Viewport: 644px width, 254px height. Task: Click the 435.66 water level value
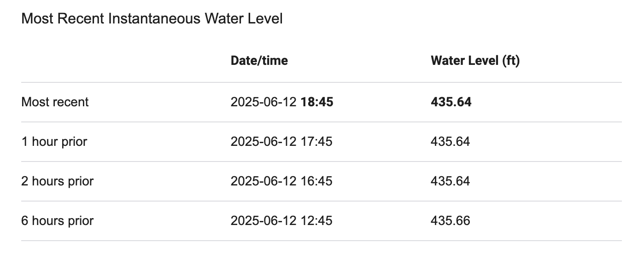[450, 220]
